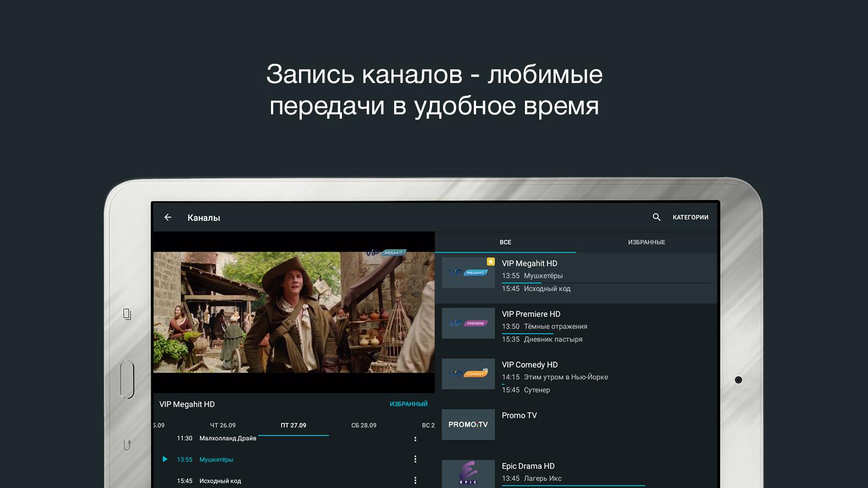Select the Epic Drama HD channel logo
This screenshot has height=488, width=868.
468,474
